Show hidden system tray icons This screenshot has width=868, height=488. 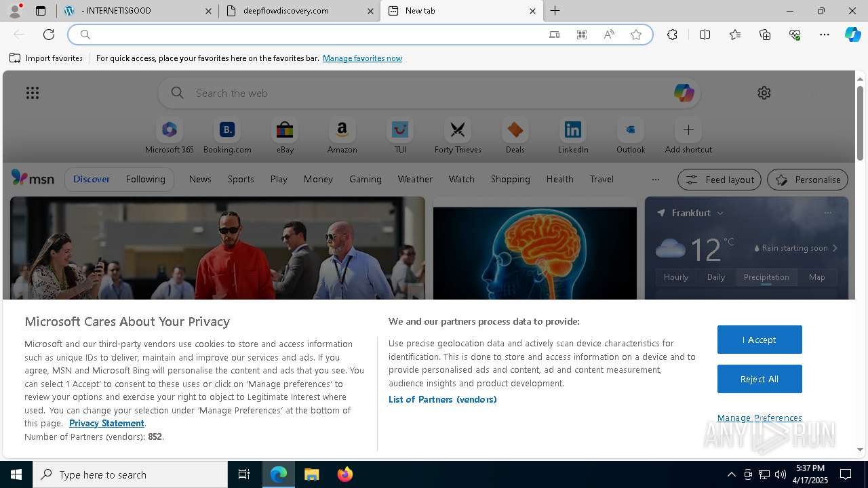pyautogui.click(x=731, y=474)
